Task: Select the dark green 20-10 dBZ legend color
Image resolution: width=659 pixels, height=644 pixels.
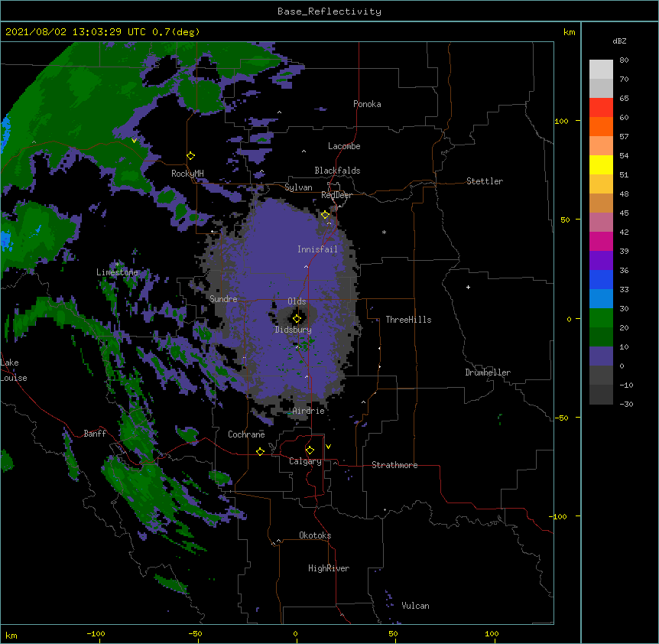Action: (x=601, y=337)
